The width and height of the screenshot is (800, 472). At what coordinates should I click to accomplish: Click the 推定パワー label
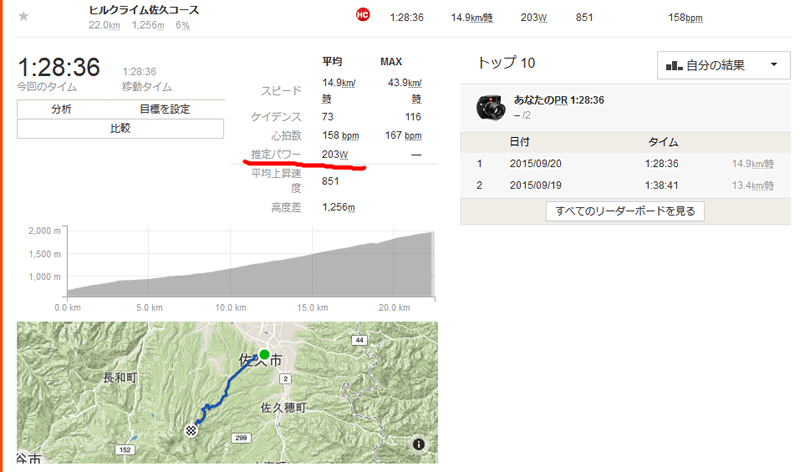coord(276,154)
